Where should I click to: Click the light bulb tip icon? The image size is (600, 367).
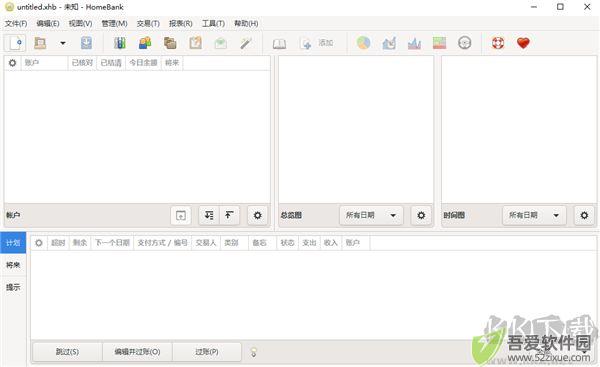point(253,352)
